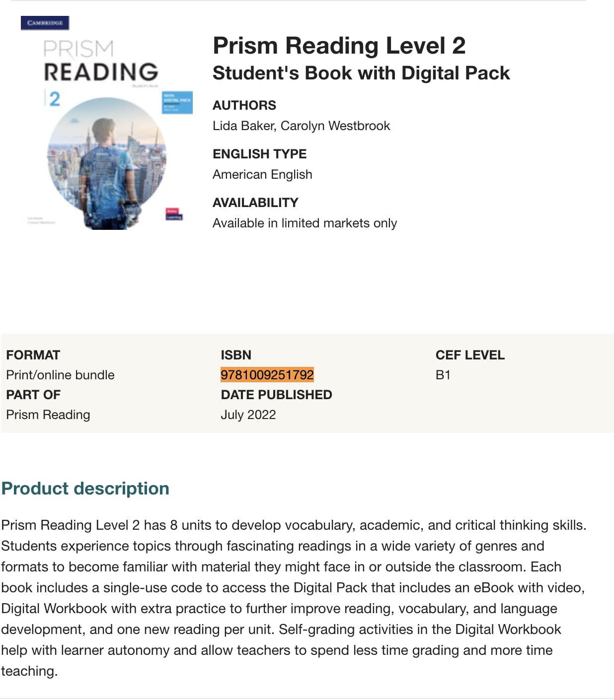This screenshot has width=614, height=700.
Task: Click the Product description heading
Action: click(x=85, y=489)
